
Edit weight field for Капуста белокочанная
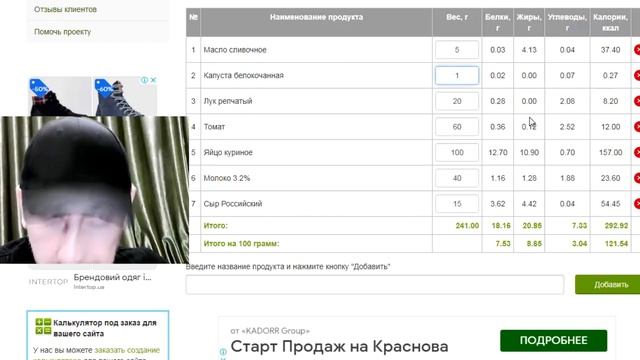coord(457,76)
